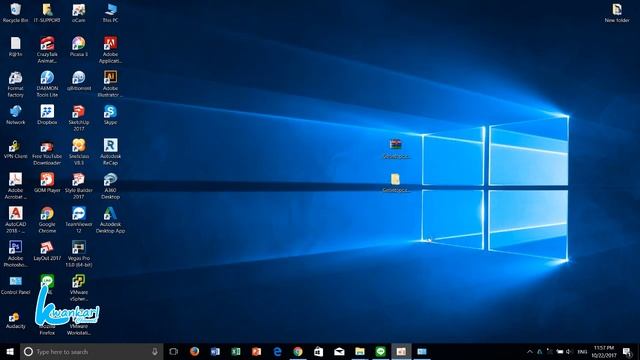Launch the LayOut 2017 shortcut
The image size is (640, 360).
47,251
